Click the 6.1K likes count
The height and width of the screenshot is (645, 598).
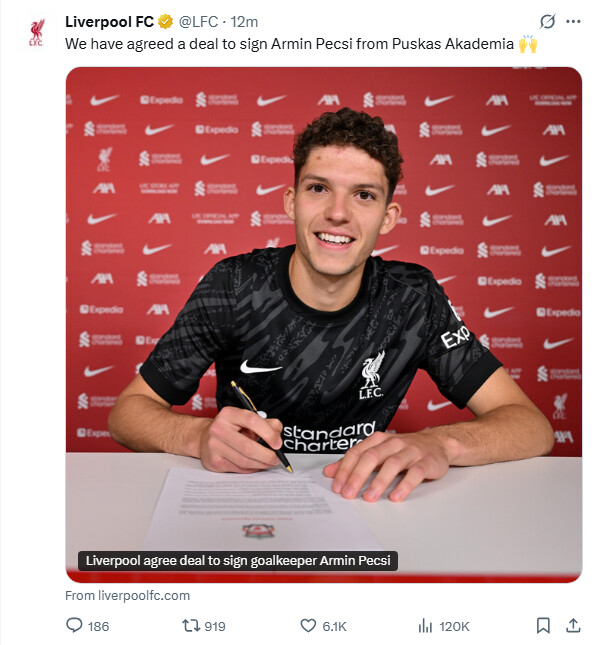point(334,626)
